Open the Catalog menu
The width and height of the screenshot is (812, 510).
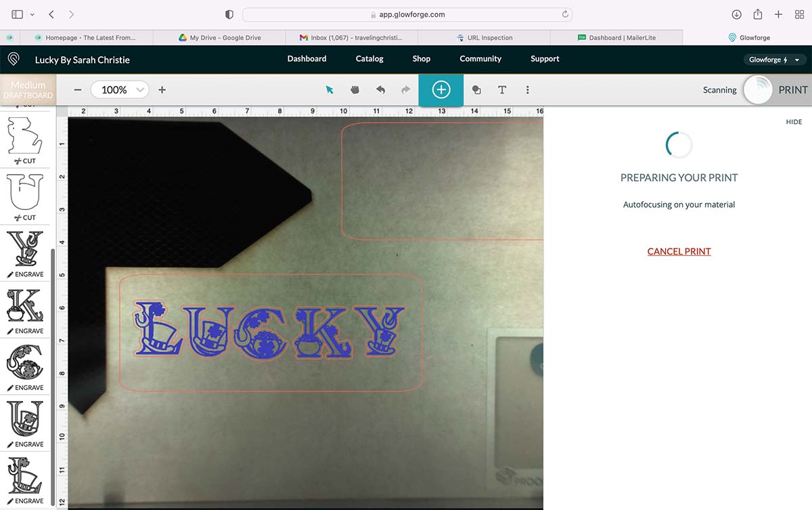369,59
